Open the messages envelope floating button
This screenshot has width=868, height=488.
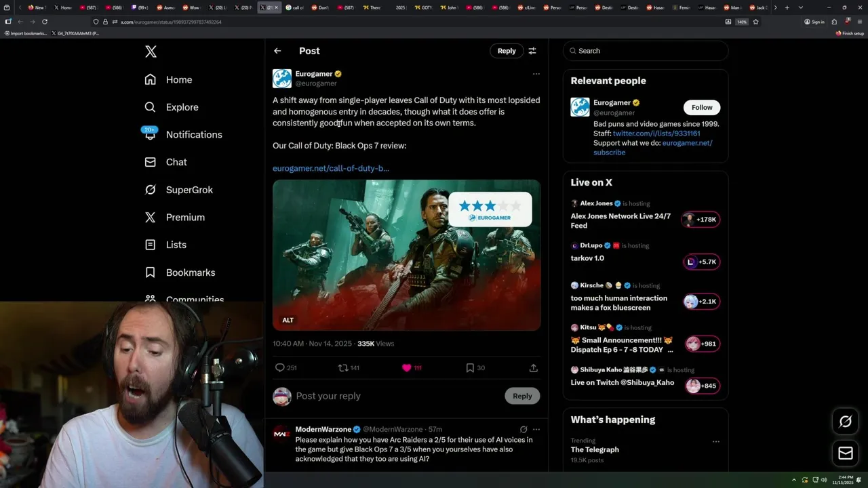[x=846, y=453]
